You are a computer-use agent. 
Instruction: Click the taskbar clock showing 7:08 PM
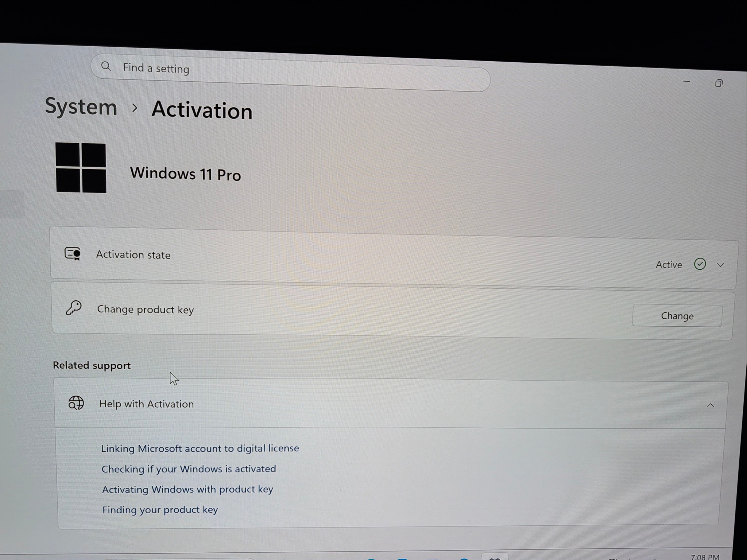click(x=705, y=556)
